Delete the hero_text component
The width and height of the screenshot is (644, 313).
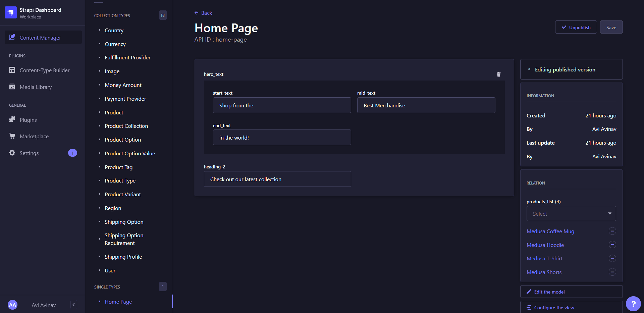[x=498, y=74]
